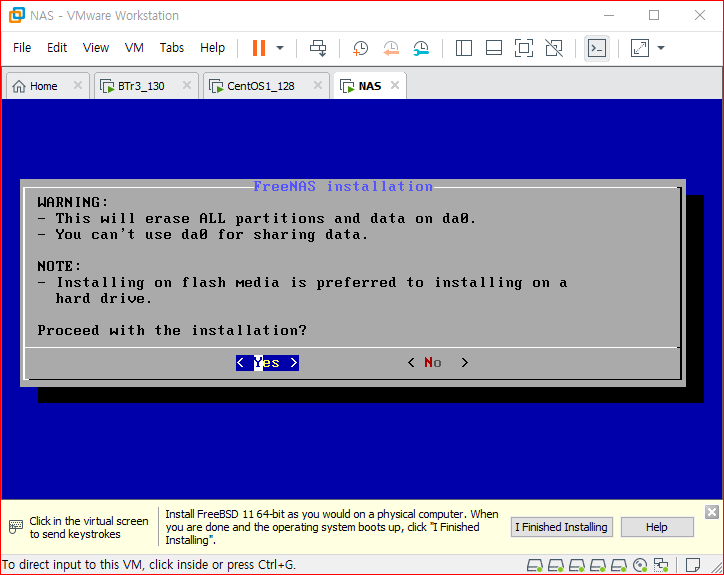The height and width of the screenshot is (575, 724).
Task: Click the stretch guest display icon
Action: (x=640, y=48)
